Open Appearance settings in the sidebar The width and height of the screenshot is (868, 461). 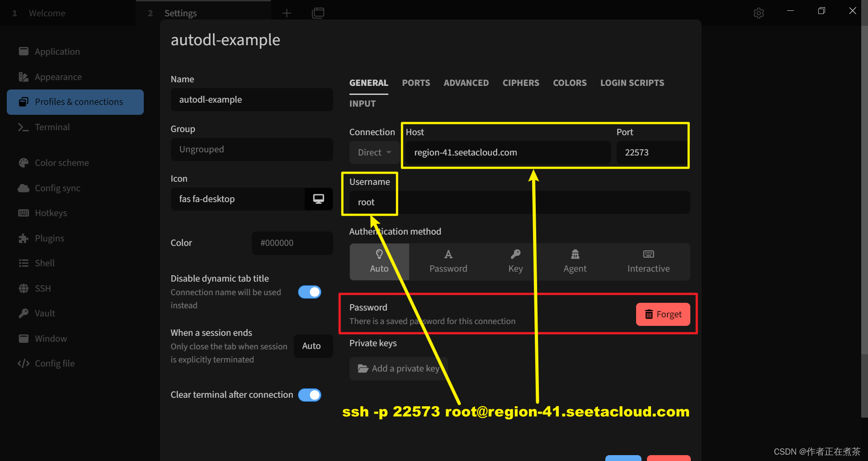(75, 77)
